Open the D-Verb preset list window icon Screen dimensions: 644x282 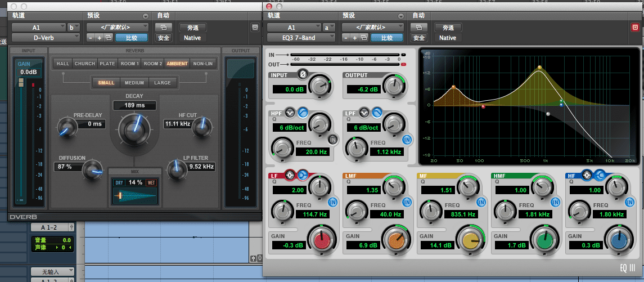pos(109,38)
